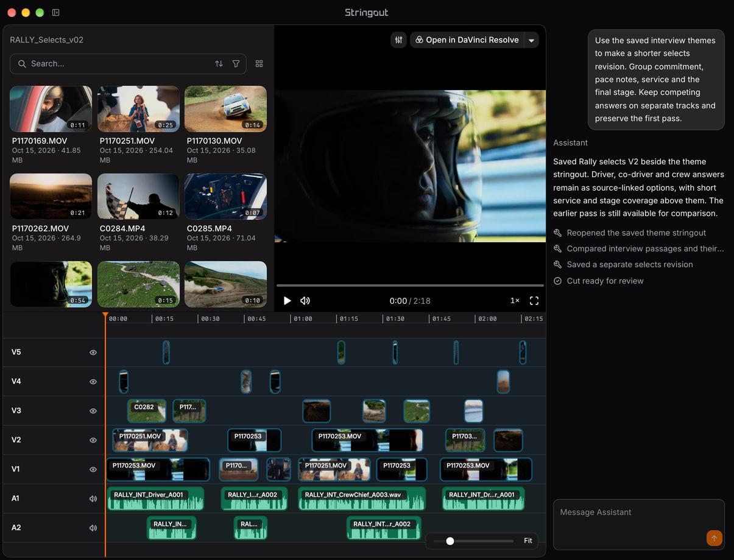Select the first P1170253.MOV clip on V1
Viewport: 734px width, 560px height.
pyautogui.click(x=158, y=469)
